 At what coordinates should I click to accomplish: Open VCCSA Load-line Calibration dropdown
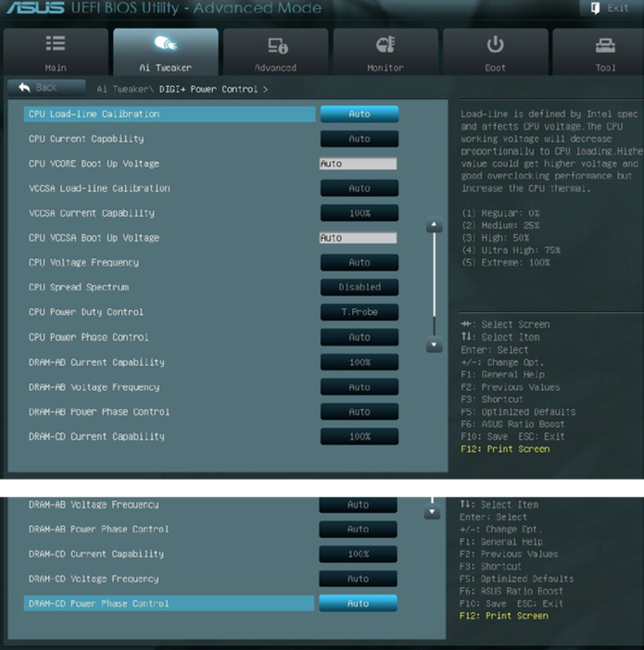(359, 188)
